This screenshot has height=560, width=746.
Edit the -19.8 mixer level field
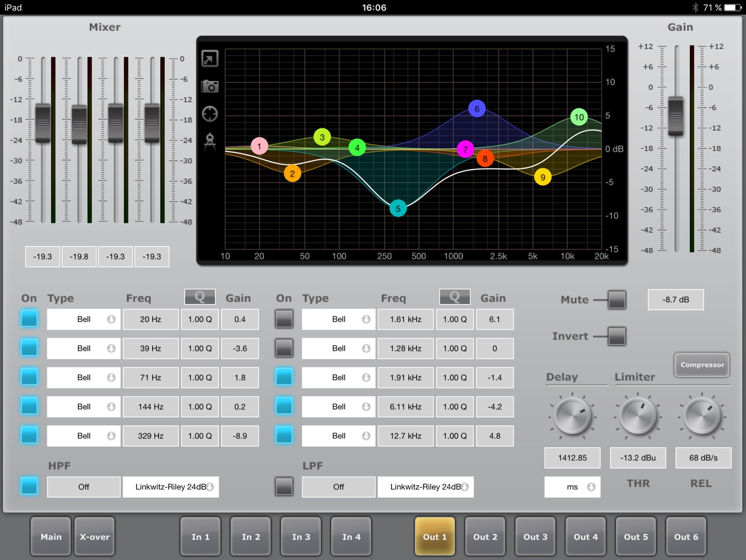79,256
